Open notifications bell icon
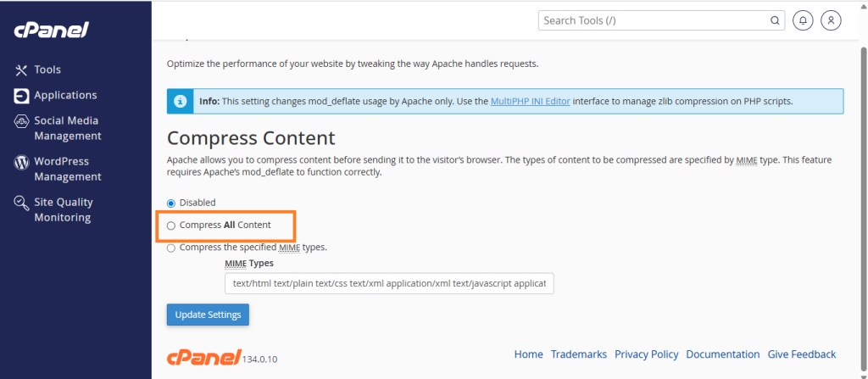 802,20
